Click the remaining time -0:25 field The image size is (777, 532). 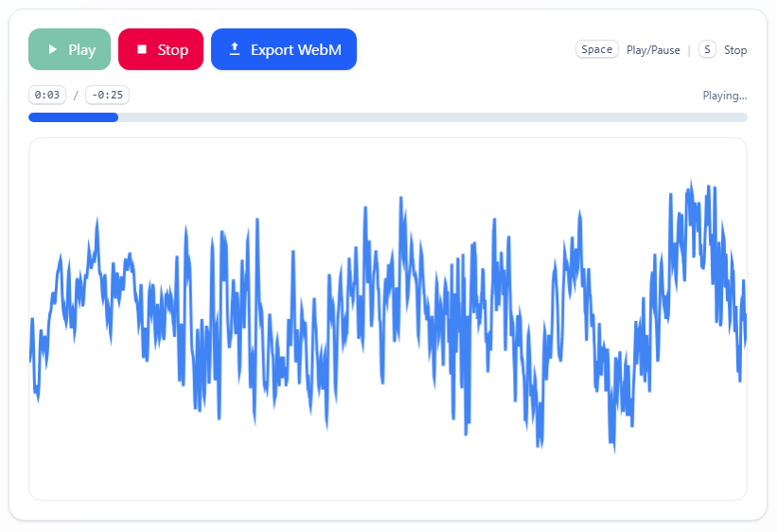click(108, 95)
